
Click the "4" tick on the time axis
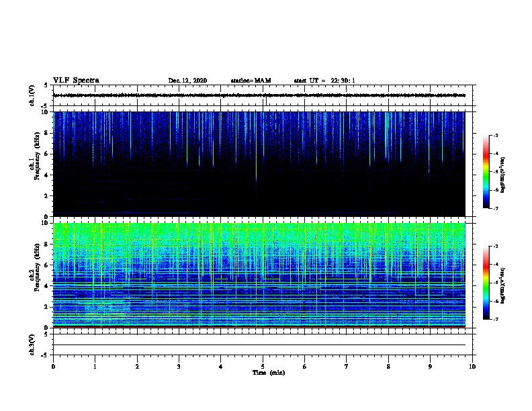(221, 366)
